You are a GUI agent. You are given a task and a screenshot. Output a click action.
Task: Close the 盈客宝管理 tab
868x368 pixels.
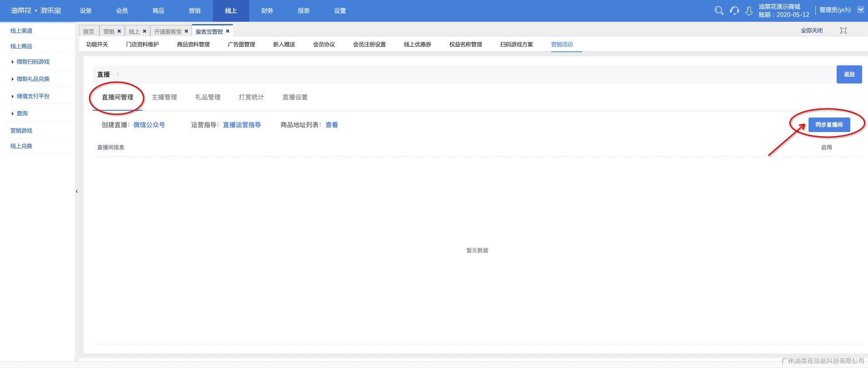click(x=227, y=31)
